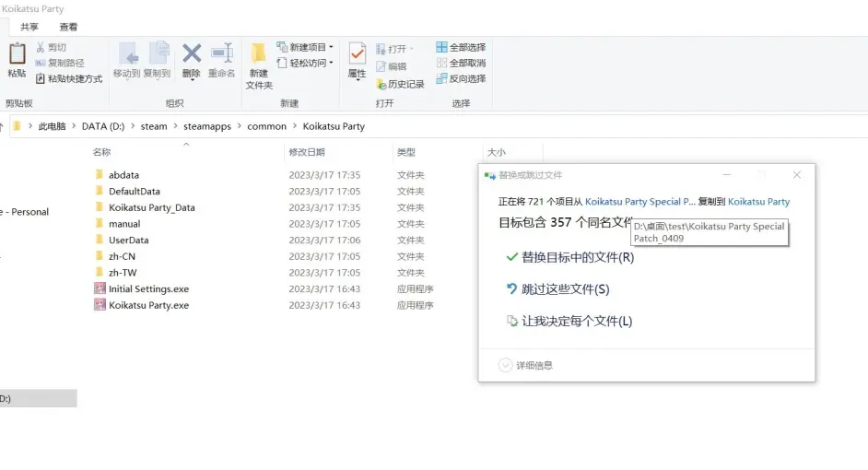
Task: Click the Copy to icon
Action: point(158,60)
